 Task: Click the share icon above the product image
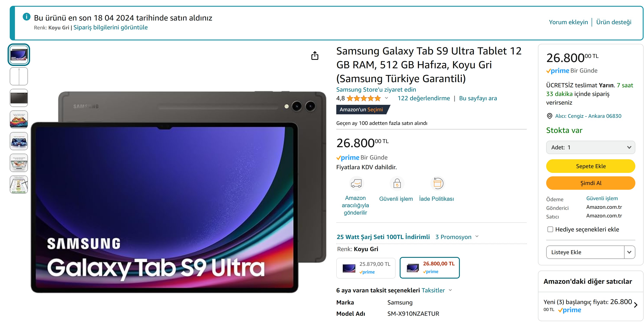click(315, 56)
